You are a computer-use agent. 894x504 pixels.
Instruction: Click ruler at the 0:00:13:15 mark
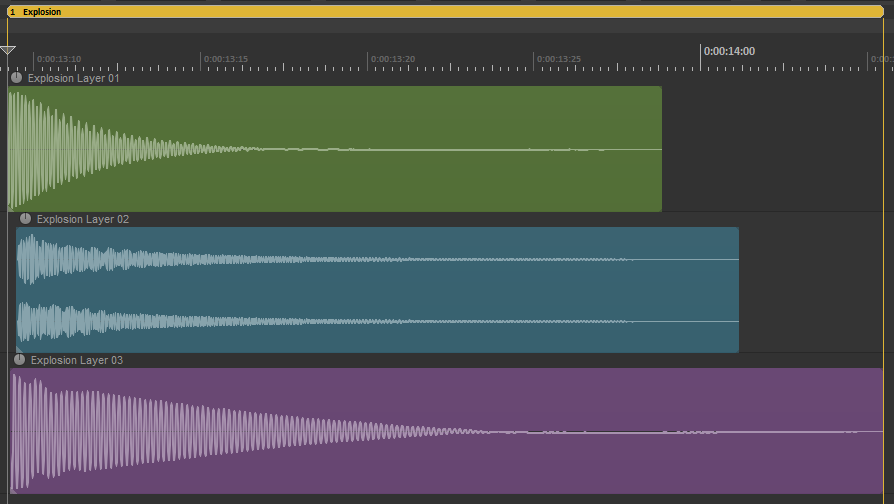(200, 62)
